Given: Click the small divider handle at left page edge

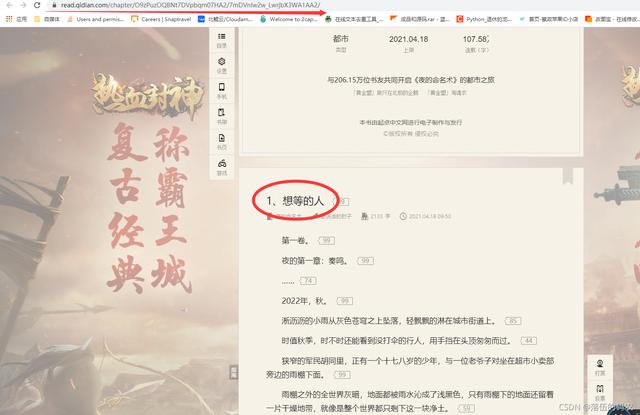Looking at the screenshot, I should (233, 372).
